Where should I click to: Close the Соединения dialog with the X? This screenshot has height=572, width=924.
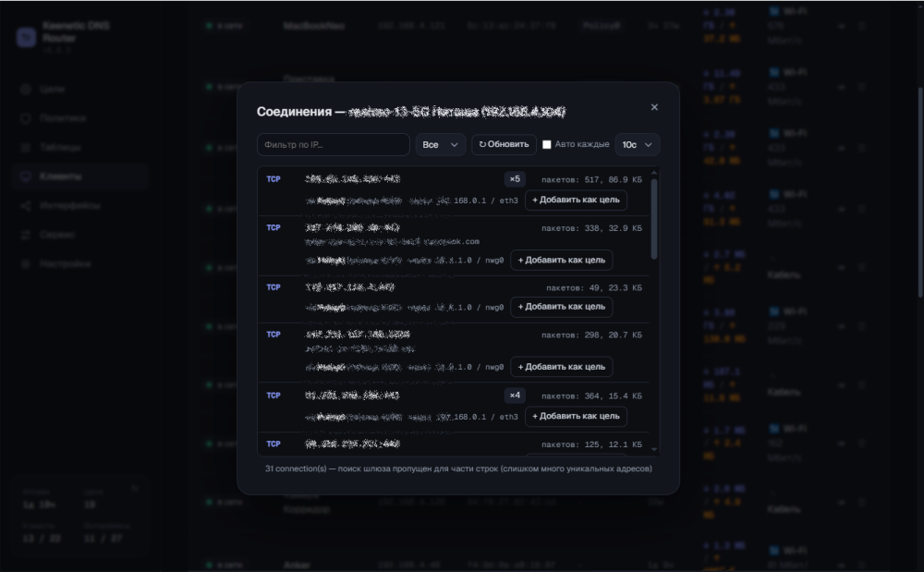(654, 107)
